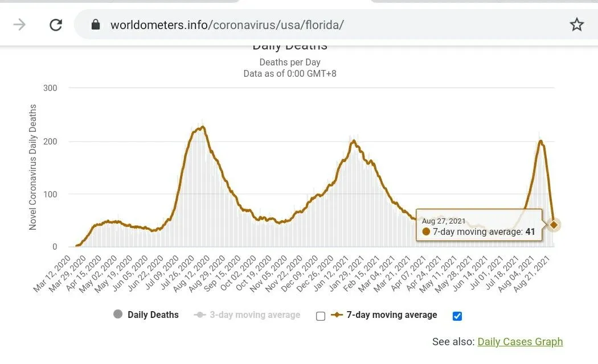This screenshot has height=364, width=598.
Task: Reload the worldometers page
Action: (56, 24)
